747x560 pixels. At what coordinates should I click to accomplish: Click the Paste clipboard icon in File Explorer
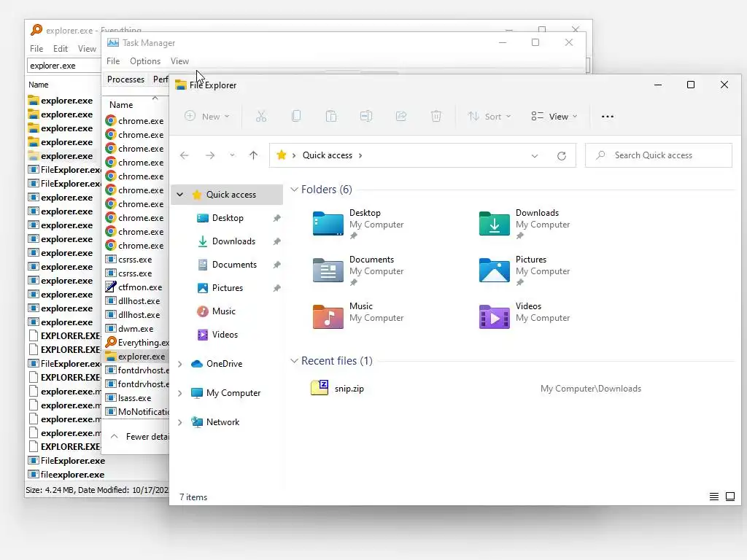(x=331, y=116)
